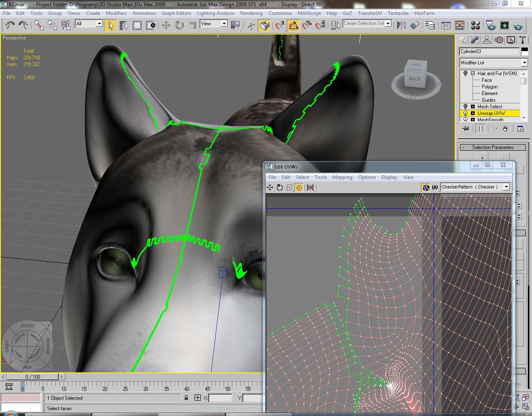Toggle Spinner Snap icon

(320, 25)
